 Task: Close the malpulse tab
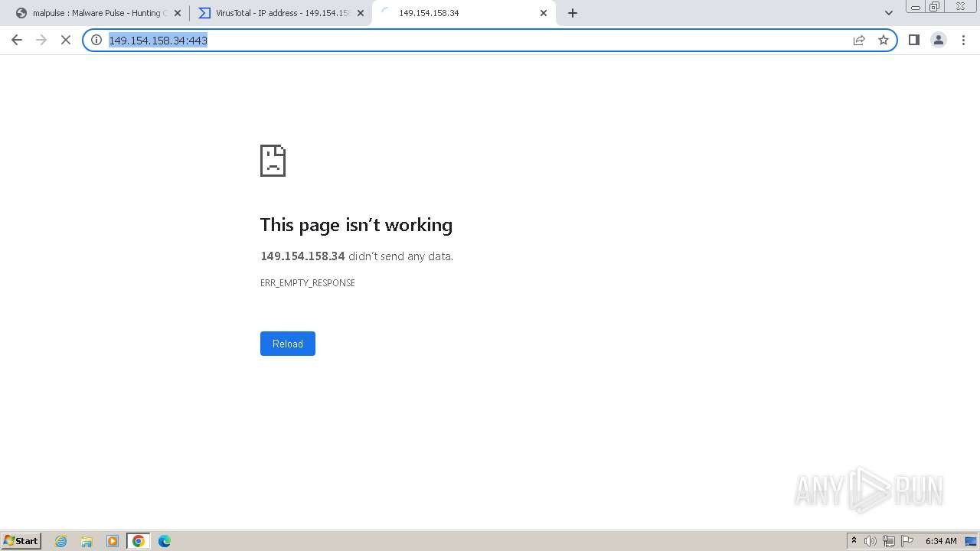178,13
